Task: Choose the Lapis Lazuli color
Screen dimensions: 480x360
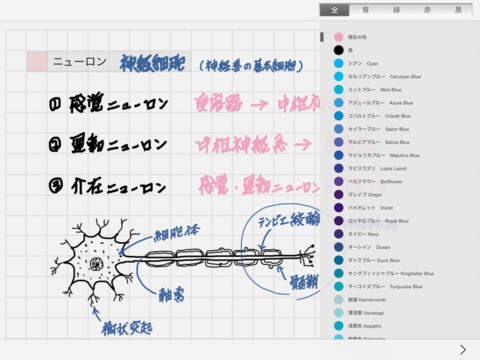Action: click(x=339, y=168)
